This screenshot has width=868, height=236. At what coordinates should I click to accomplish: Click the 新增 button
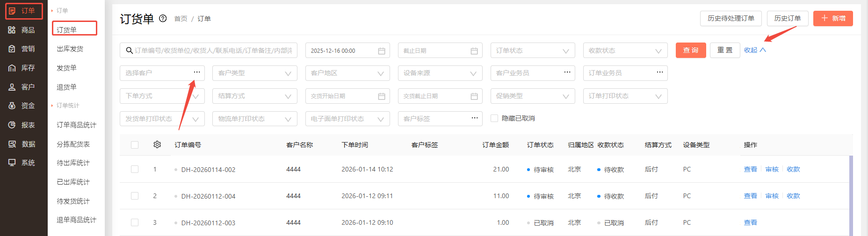pos(833,18)
